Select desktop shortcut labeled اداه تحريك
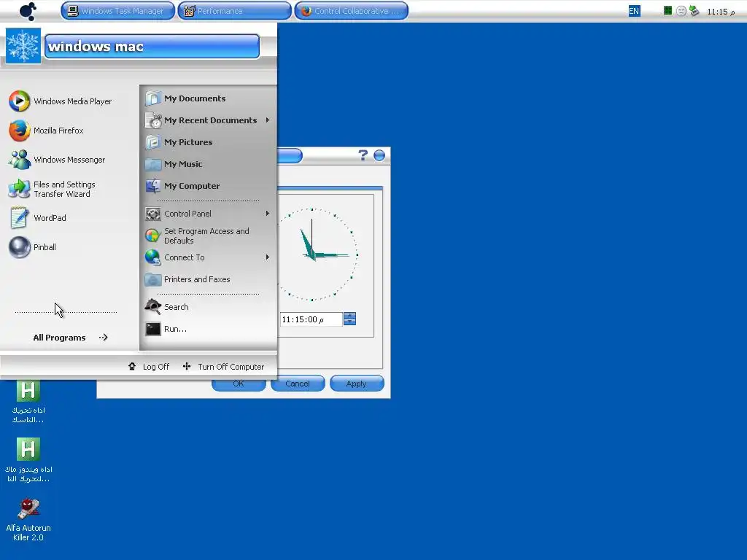 click(x=28, y=401)
